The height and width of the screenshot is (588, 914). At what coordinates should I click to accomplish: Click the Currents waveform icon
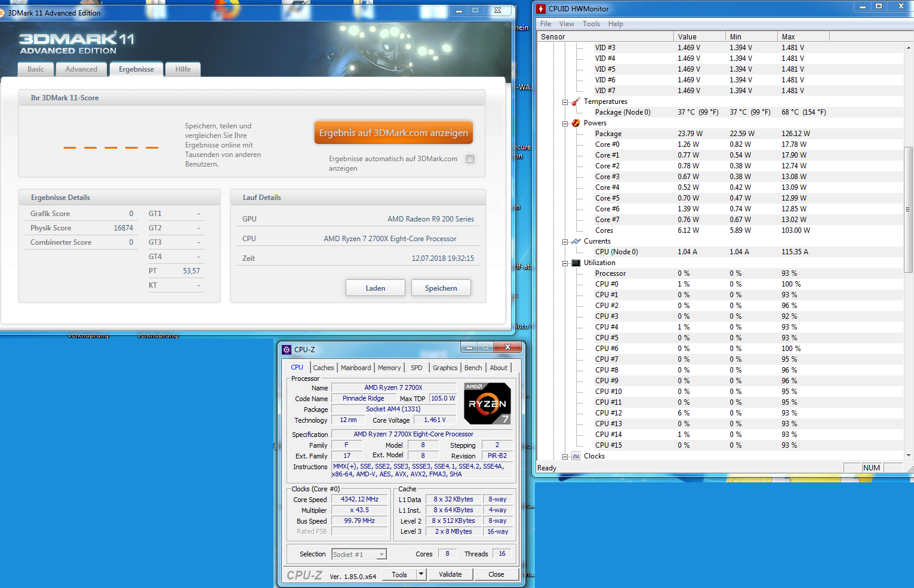point(576,241)
